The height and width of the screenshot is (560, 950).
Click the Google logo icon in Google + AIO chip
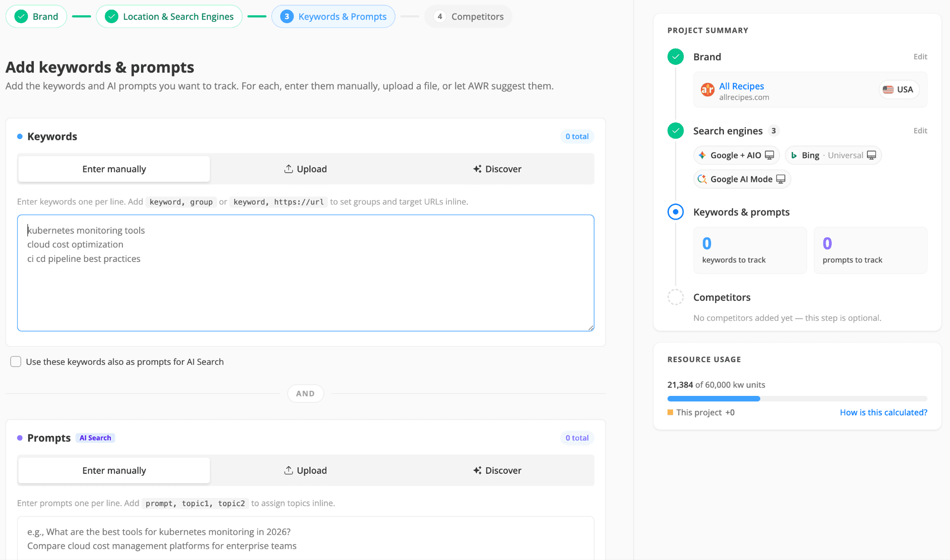pos(702,155)
